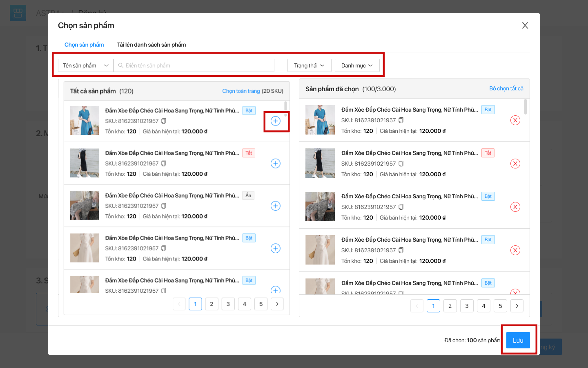Image resolution: width=588 pixels, height=368 pixels.
Task: Remove fully visible white dress from selected products
Action: [515, 250]
